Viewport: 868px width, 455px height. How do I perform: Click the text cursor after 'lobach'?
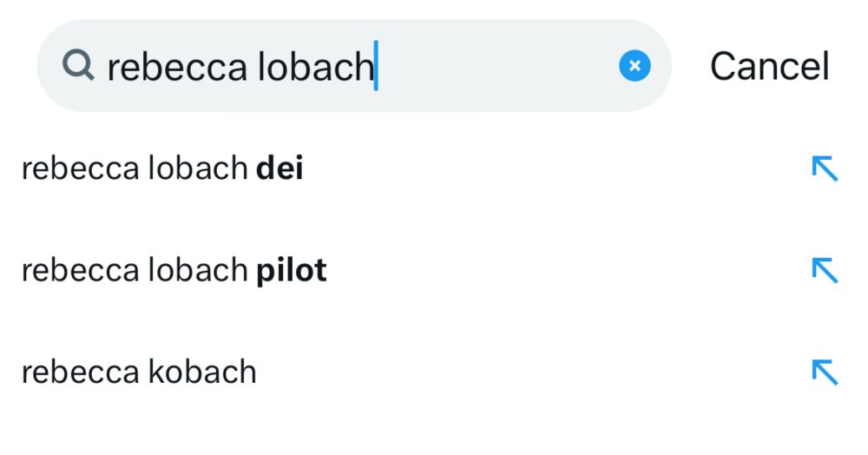click(376, 65)
